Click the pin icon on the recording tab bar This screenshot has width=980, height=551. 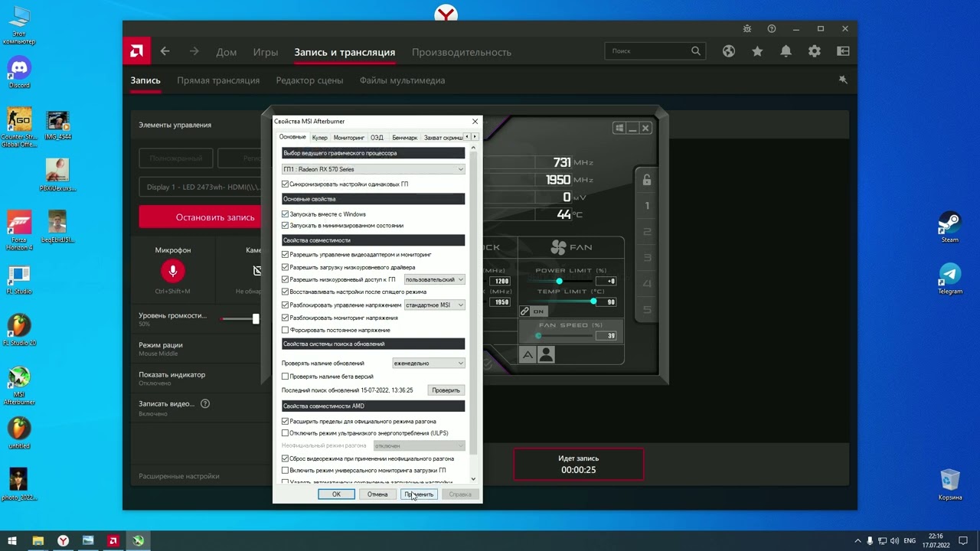[843, 80]
